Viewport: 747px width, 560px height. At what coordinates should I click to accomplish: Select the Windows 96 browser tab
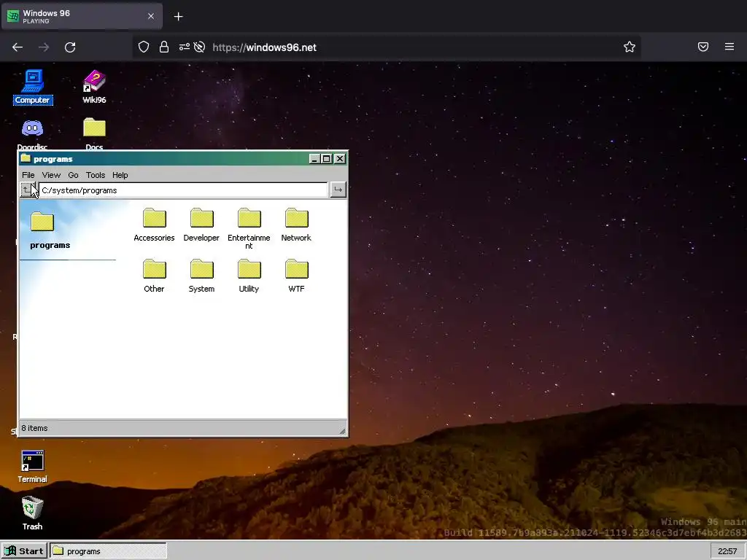pos(82,16)
